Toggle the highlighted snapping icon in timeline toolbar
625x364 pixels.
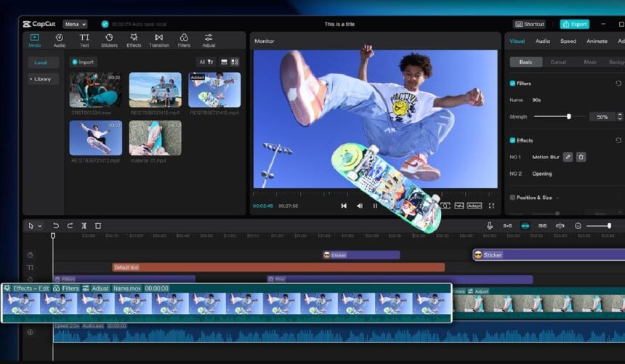(525, 226)
